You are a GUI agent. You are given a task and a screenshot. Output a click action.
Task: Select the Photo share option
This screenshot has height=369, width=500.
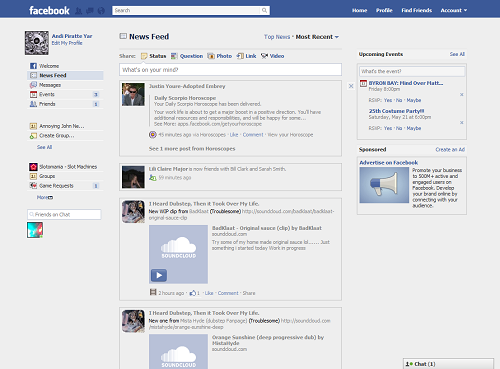click(x=220, y=56)
